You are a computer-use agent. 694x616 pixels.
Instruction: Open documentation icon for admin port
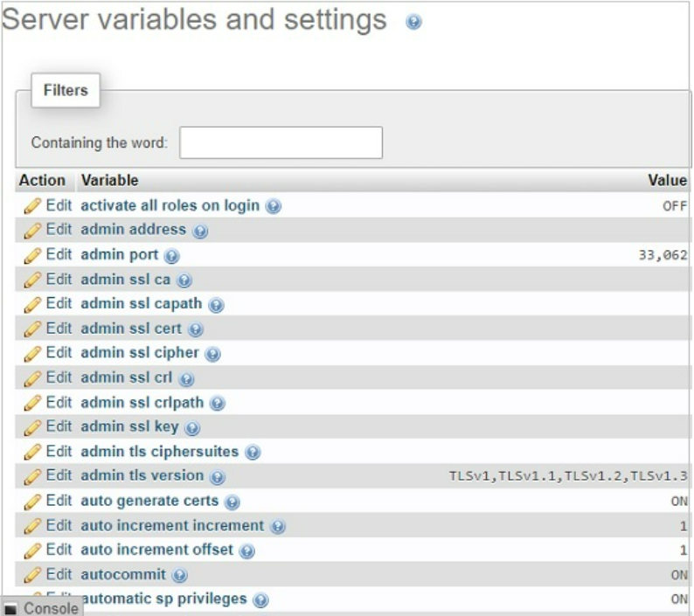pos(171,256)
